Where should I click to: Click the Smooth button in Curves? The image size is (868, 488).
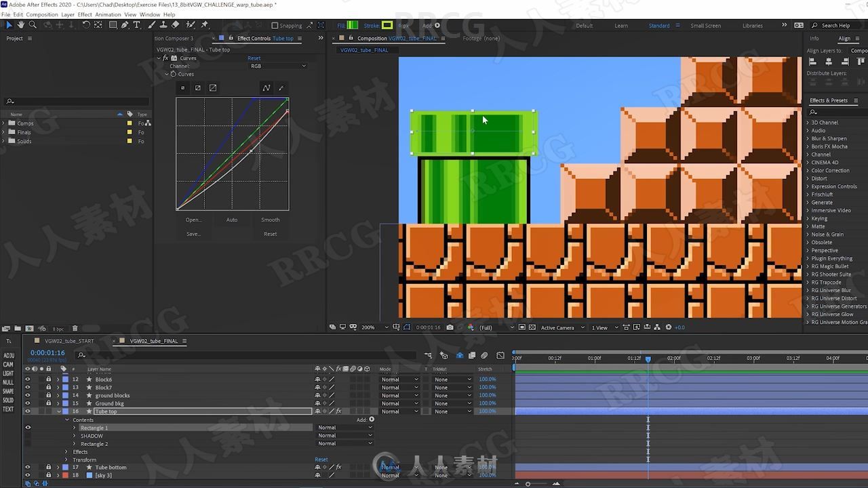[x=271, y=220]
